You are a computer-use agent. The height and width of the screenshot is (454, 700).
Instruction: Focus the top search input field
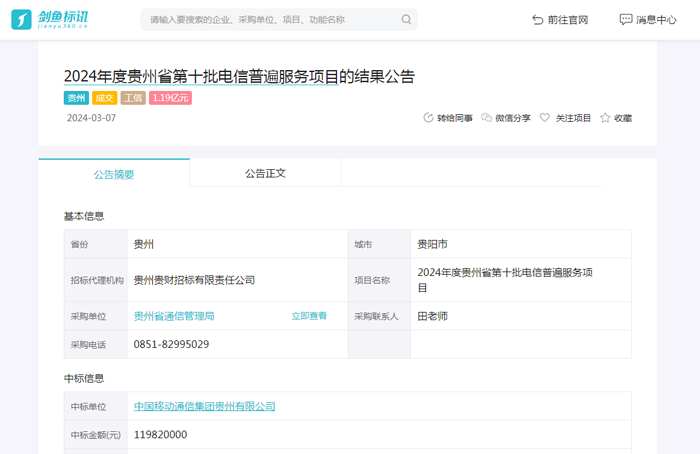(270, 19)
